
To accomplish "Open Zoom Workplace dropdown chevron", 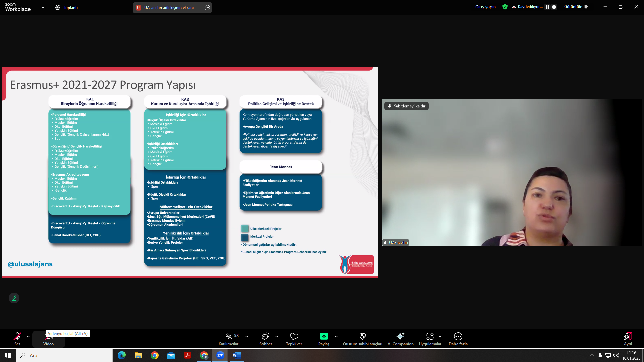I will coord(43,7).
